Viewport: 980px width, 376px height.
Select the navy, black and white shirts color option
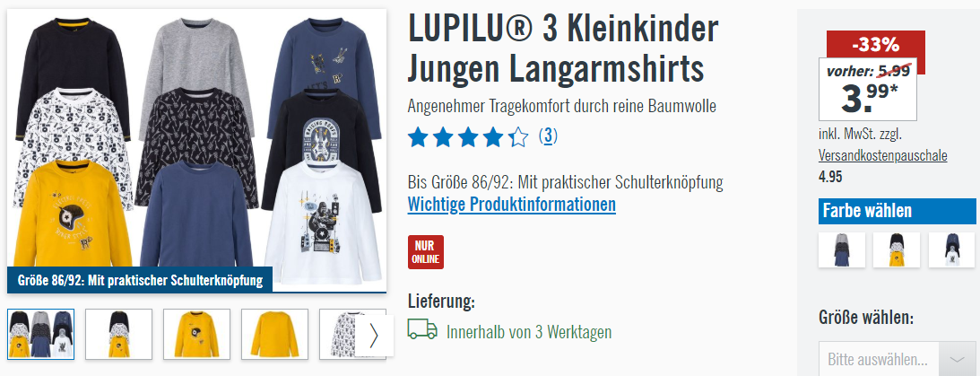951,250
